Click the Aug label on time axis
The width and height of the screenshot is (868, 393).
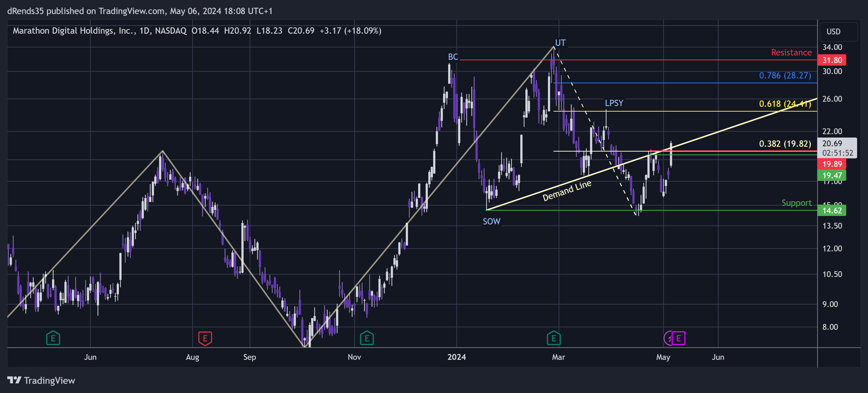[x=192, y=357]
